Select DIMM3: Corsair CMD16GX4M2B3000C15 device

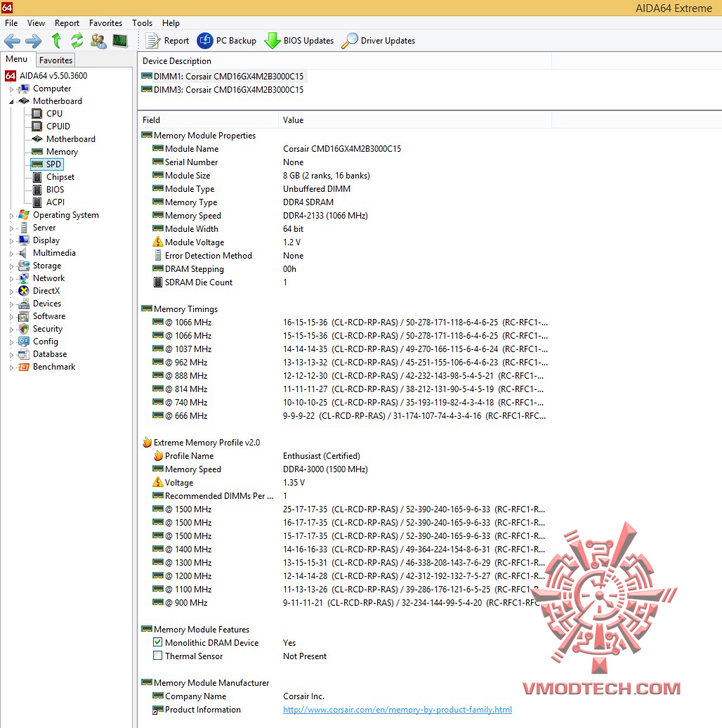pyautogui.click(x=223, y=90)
